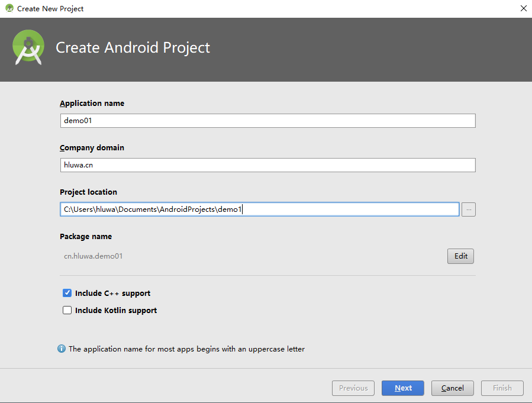Open project location browse (...) button

pyautogui.click(x=468, y=209)
